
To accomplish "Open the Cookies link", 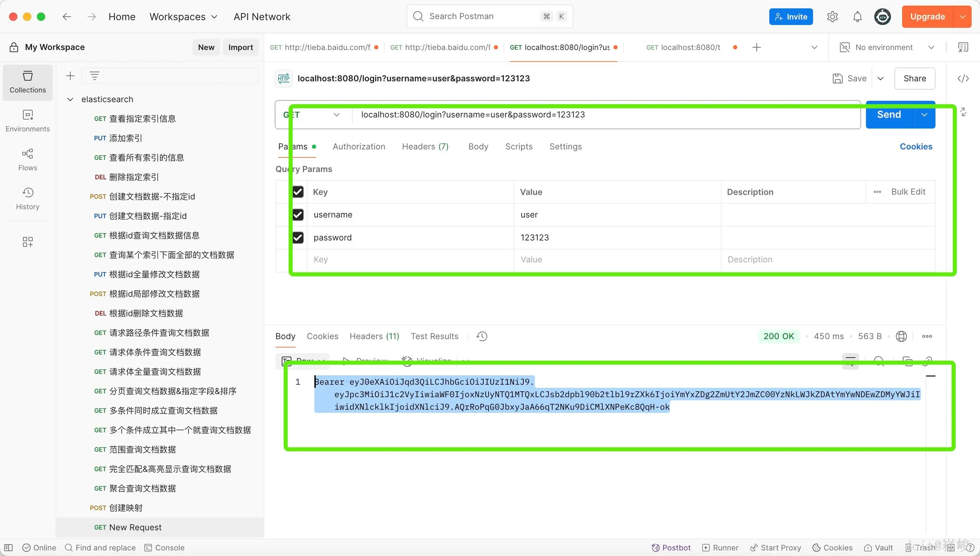I will [916, 147].
